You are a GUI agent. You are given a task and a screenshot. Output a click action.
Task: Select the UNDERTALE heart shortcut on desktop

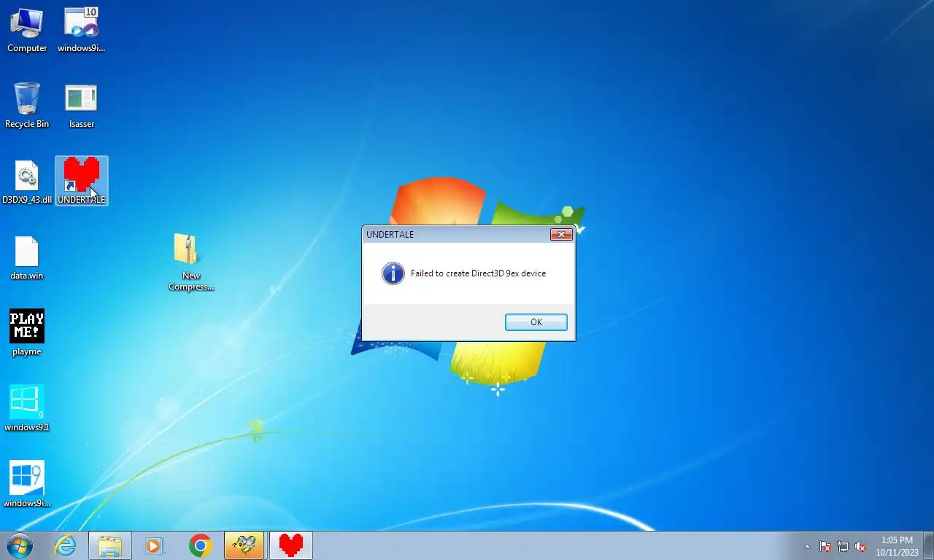[82, 181]
